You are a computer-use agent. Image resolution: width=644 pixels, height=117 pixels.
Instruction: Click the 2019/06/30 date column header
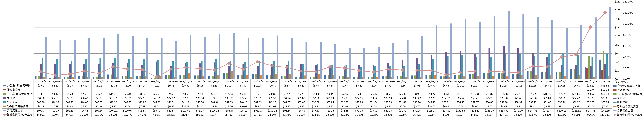(x=504, y=82)
